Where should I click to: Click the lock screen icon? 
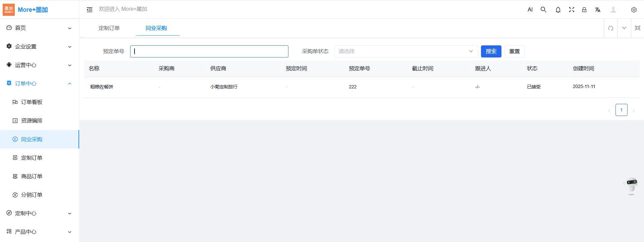tap(584, 10)
